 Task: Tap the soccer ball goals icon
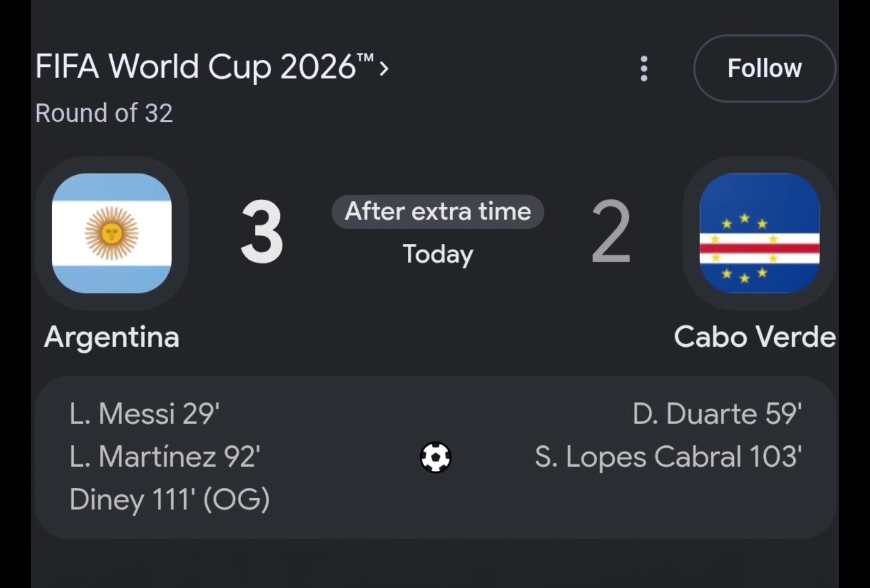point(436,457)
